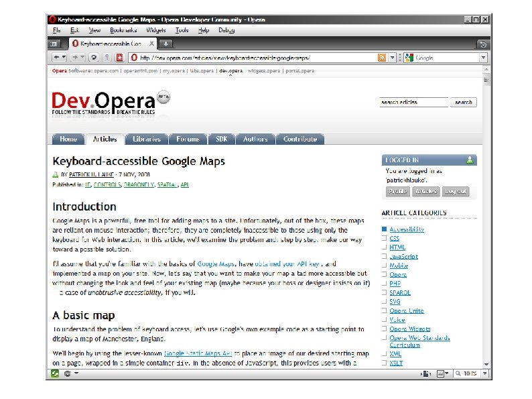Click the wand password manager icon
The width and height of the screenshot is (532, 399).
(107, 58)
